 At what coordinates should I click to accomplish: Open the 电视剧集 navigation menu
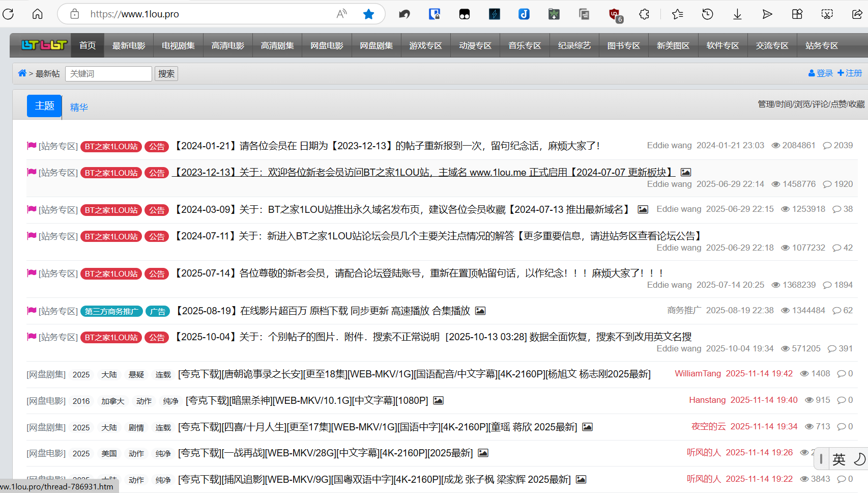(178, 45)
